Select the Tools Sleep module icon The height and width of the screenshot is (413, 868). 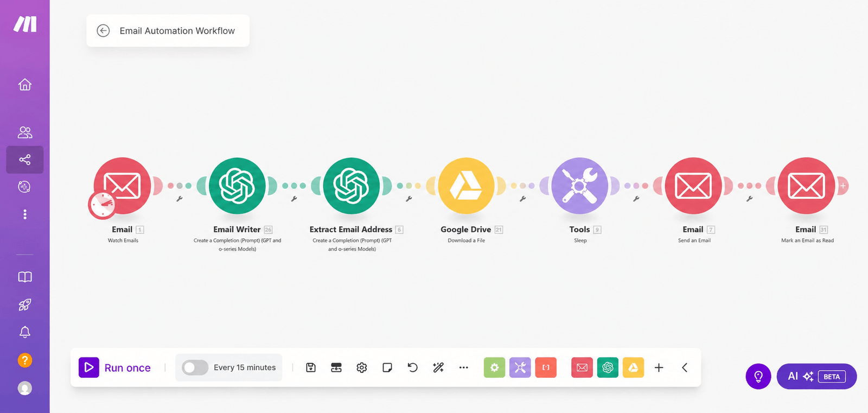pos(580,186)
